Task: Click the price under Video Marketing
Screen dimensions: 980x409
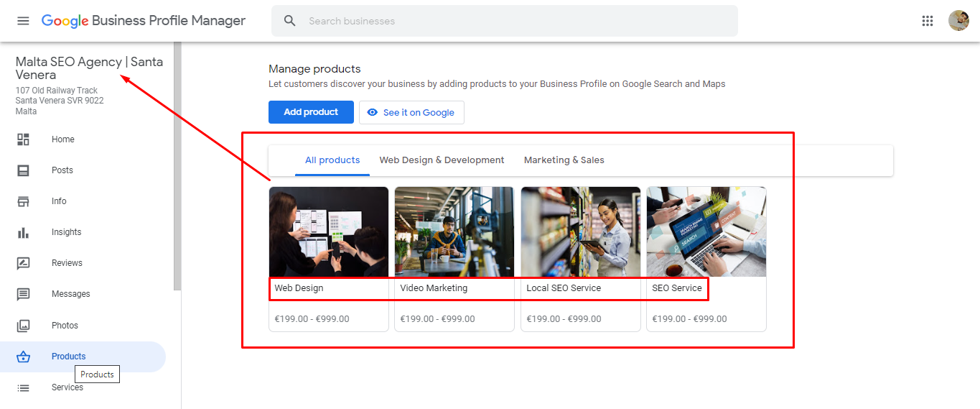Action: (437, 319)
